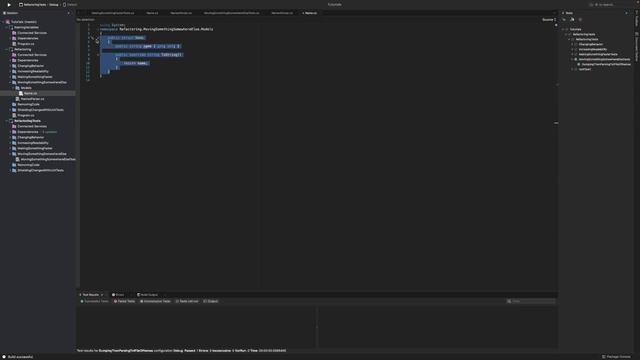Click second run/debug icon in Unit Tests toolbar

[x=572, y=20]
